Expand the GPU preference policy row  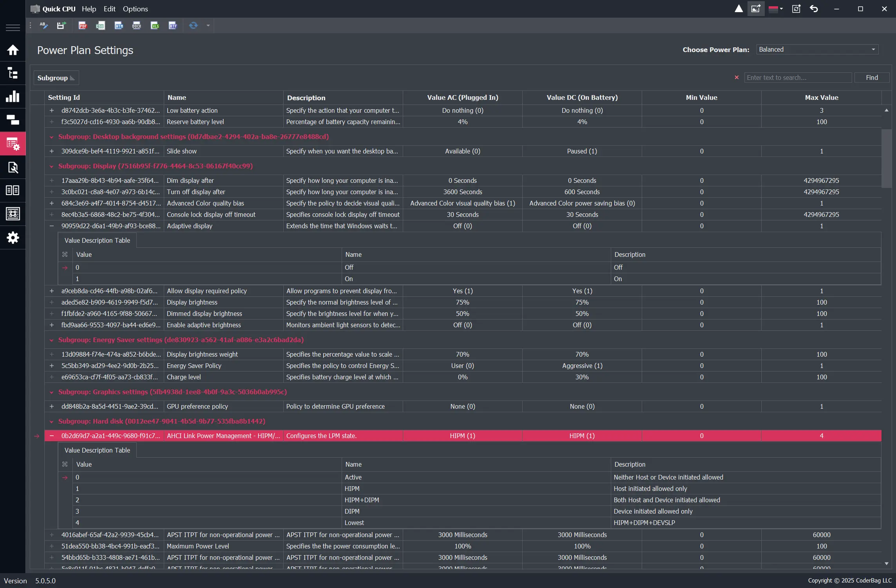[52, 406]
